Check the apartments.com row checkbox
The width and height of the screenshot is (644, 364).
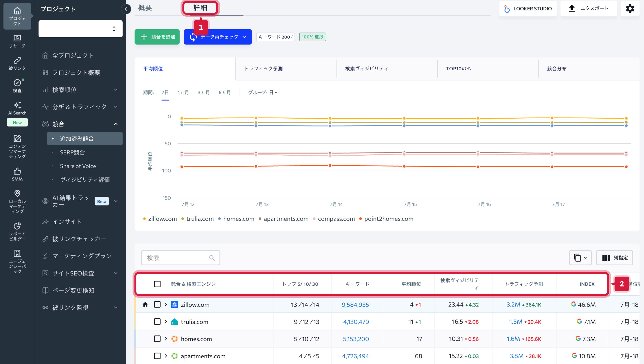pos(157,356)
